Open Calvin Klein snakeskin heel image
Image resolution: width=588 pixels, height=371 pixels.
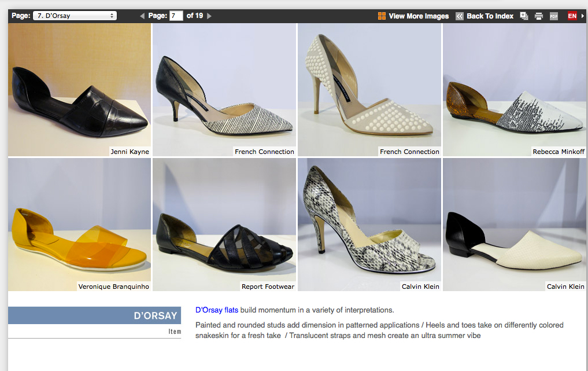pyautogui.click(x=369, y=224)
